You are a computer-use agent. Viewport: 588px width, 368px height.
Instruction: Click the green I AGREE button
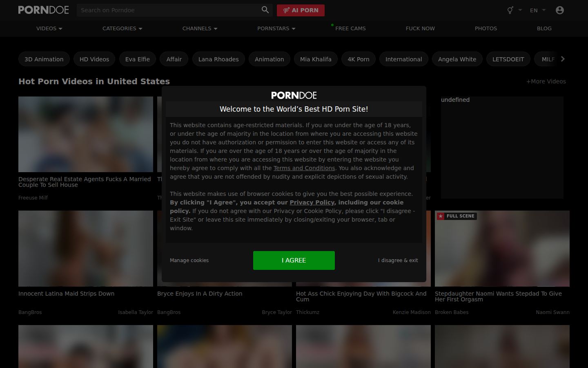(x=294, y=260)
